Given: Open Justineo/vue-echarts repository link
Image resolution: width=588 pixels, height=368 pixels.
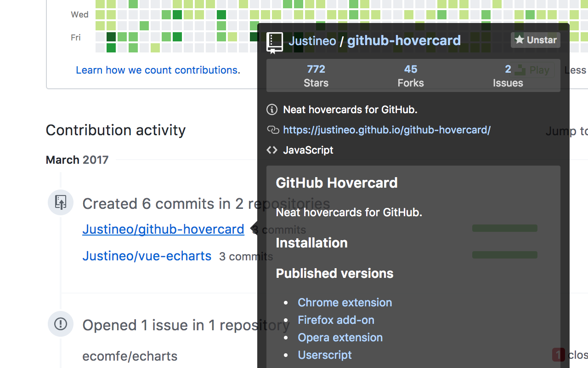Looking at the screenshot, I should pyautogui.click(x=147, y=256).
